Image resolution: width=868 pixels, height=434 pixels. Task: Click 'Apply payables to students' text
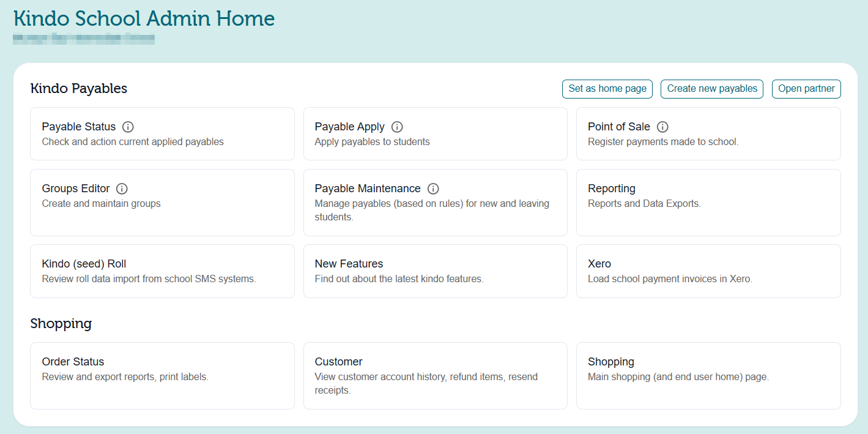point(372,142)
